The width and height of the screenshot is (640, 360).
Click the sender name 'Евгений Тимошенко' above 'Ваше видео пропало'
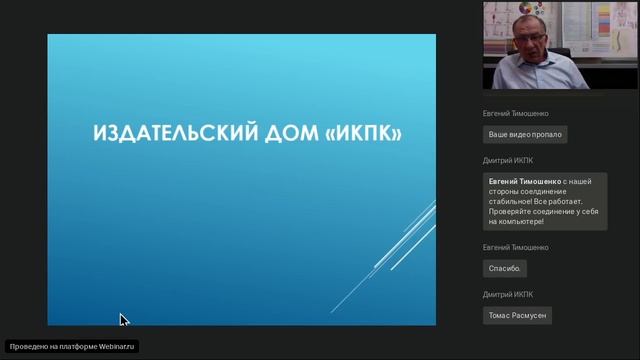pyautogui.click(x=516, y=113)
